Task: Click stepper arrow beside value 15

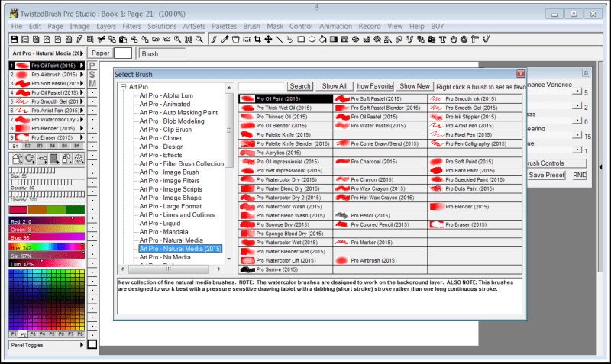Action: (x=577, y=135)
